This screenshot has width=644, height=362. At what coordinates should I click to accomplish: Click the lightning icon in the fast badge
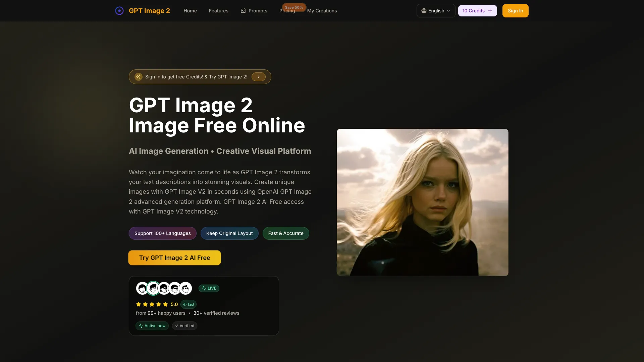184,304
